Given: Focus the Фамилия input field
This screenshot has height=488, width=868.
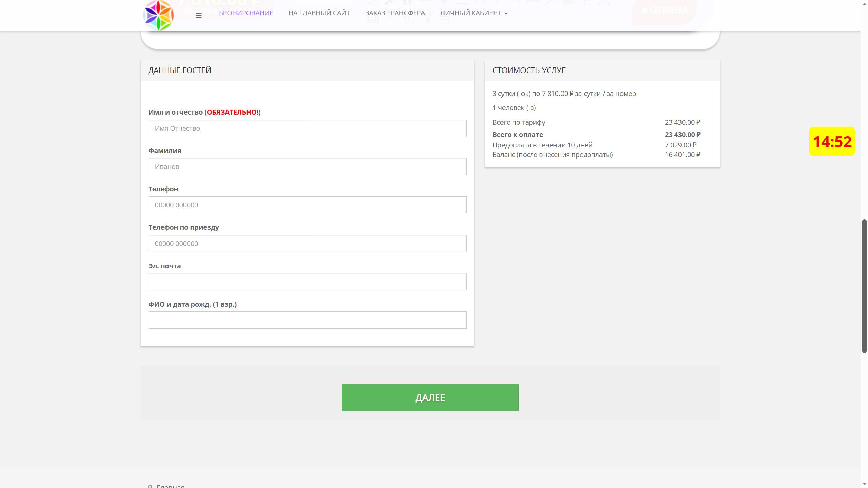Looking at the screenshot, I should (307, 167).
